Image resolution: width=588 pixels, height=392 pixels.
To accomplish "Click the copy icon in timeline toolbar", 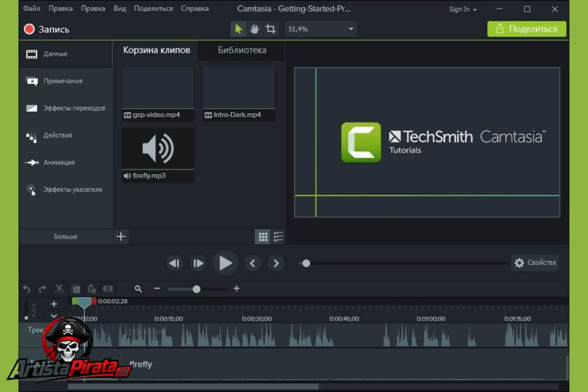I will 76,289.
